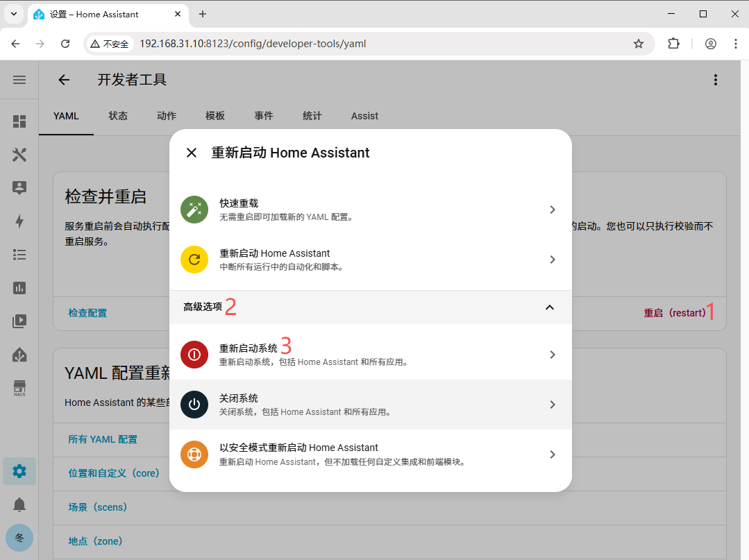749x560 pixels.
Task: Switch to the 模板 tab
Action: click(215, 116)
